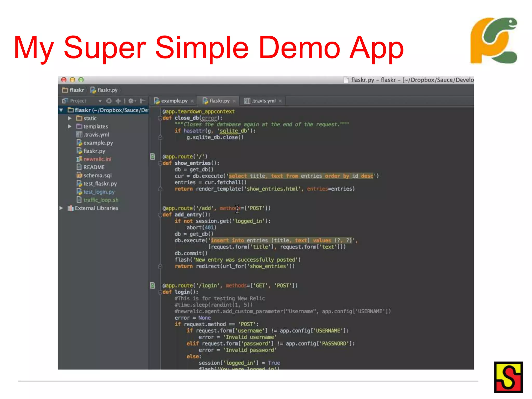This screenshot has width=532, height=399.
Task: Close the flaskr.py tab
Action: click(234, 101)
